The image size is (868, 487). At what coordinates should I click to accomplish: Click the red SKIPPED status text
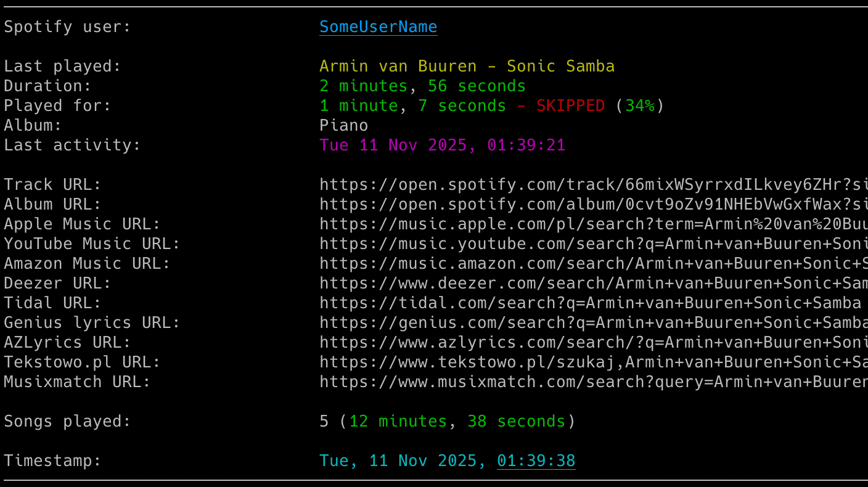point(570,106)
